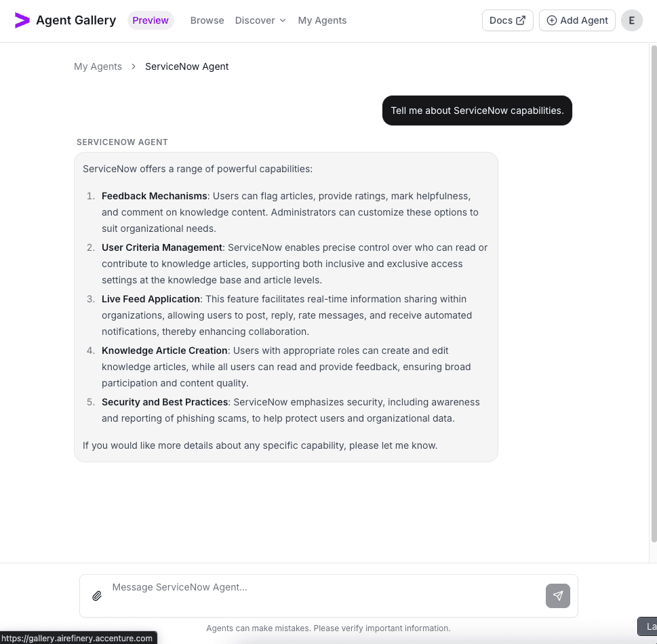Click the Preview badge pill
The height and width of the screenshot is (644, 657).
click(x=151, y=20)
